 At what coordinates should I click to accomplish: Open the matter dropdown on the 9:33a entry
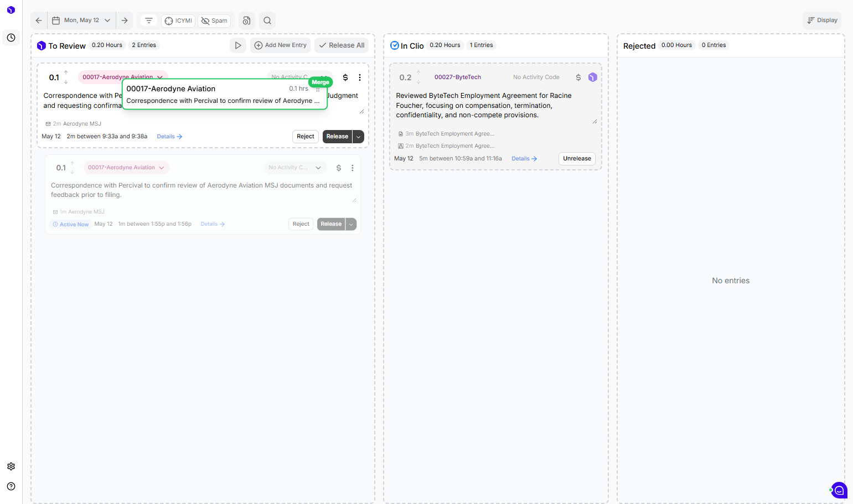(x=122, y=77)
